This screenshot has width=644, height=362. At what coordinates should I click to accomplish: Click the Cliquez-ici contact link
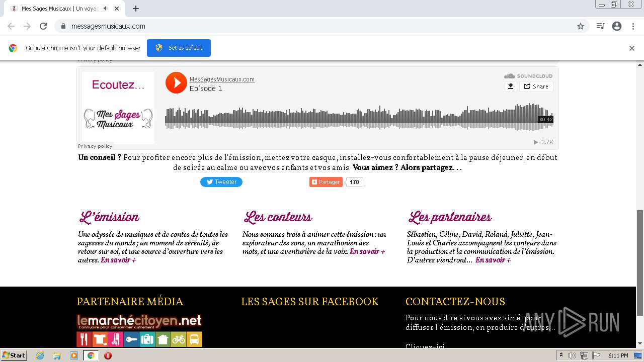click(425, 346)
